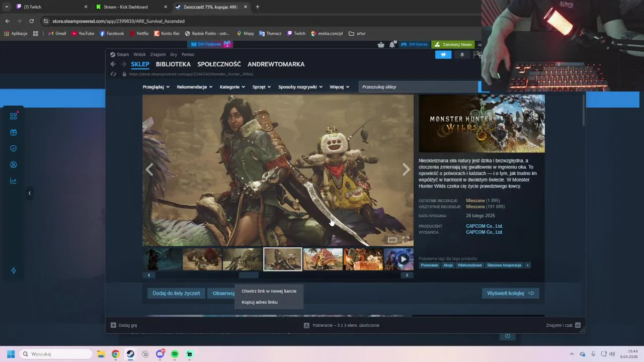Click the Zainstaluj Steam button
Screen dimensions: 644x362
453,44
